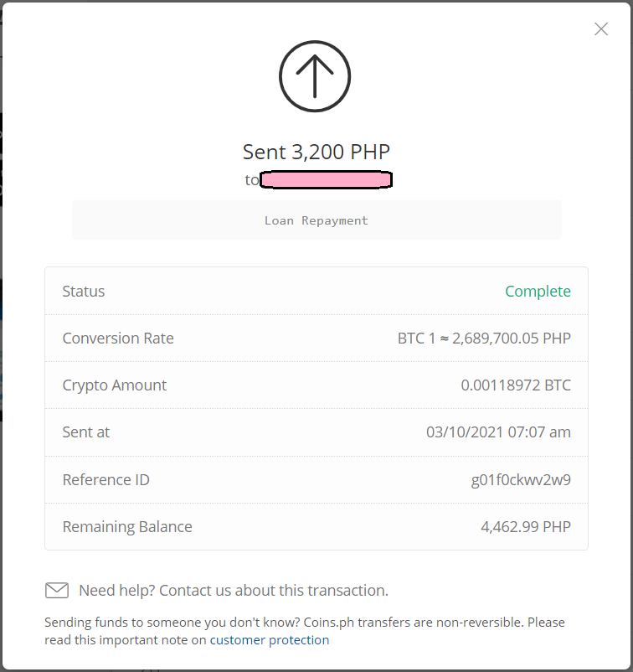
Task: Click the Complete status value
Action: 538,291
